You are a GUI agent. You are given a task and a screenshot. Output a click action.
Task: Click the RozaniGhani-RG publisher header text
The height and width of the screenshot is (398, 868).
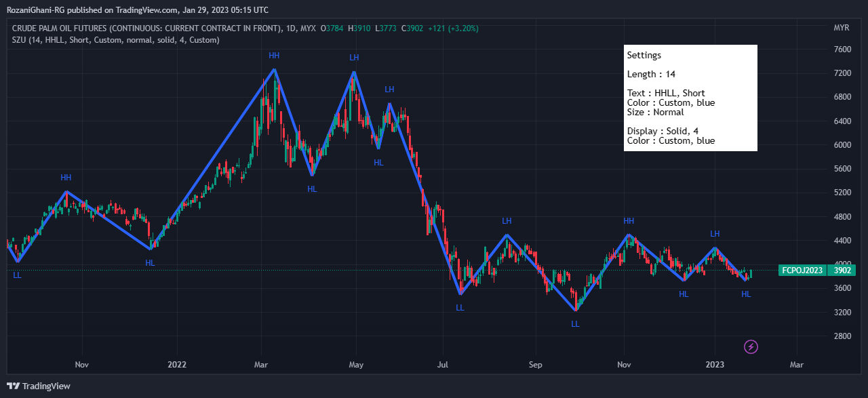137,10
